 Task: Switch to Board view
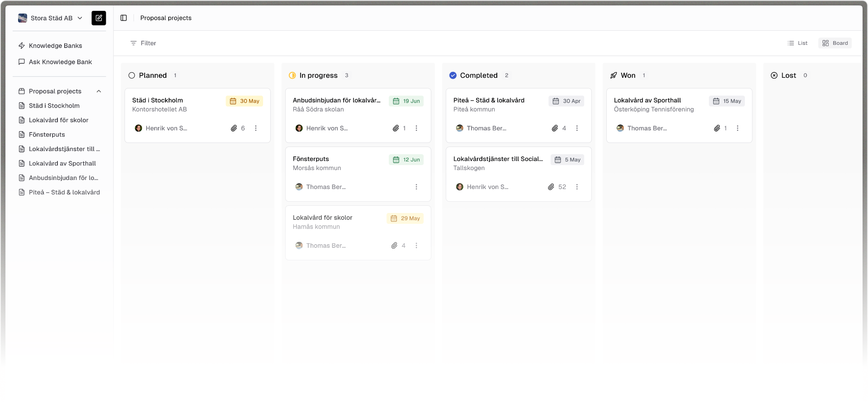click(835, 43)
